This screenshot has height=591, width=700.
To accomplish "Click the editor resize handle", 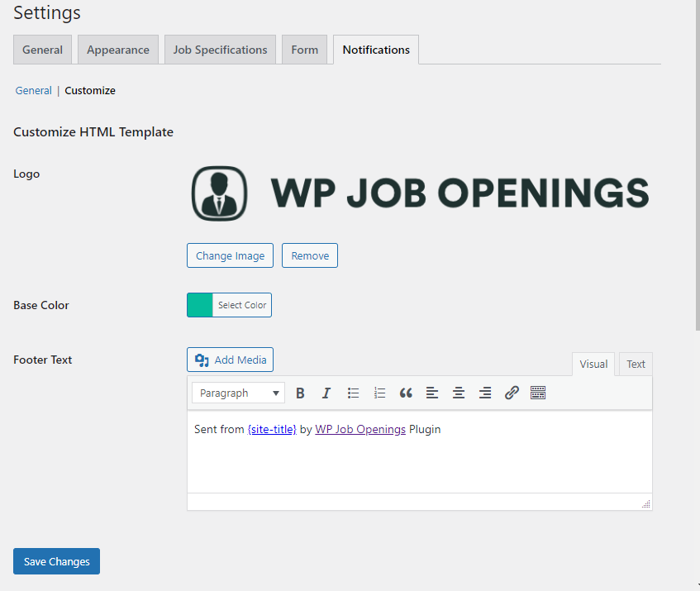I will pos(646,504).
